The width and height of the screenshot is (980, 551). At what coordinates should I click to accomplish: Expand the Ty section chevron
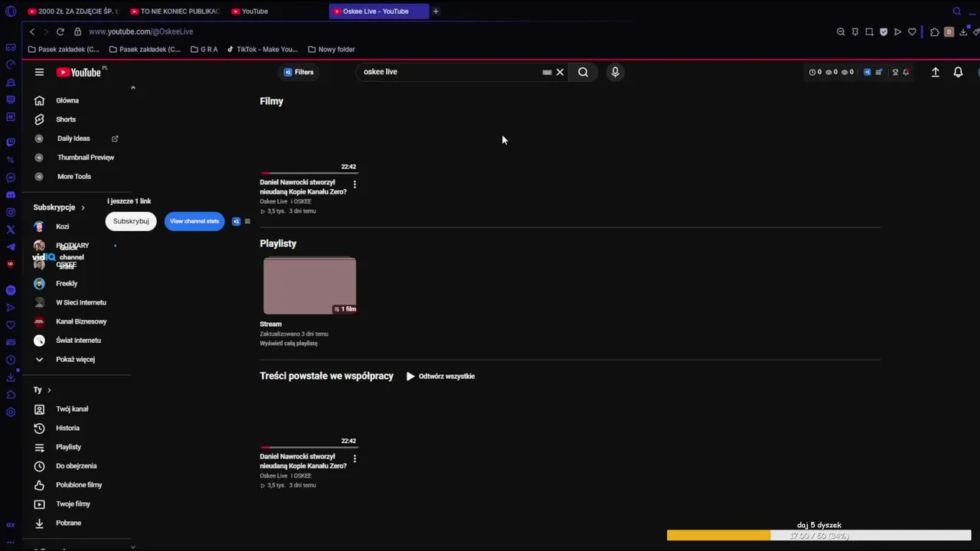tap(49, 390)
